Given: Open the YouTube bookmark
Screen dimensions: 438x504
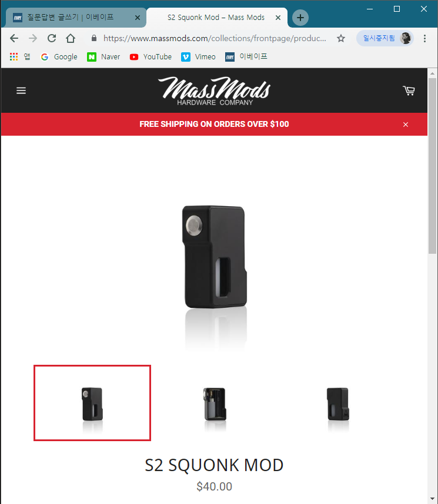Looking at the screenshot, I should click(x=151, y=57).
